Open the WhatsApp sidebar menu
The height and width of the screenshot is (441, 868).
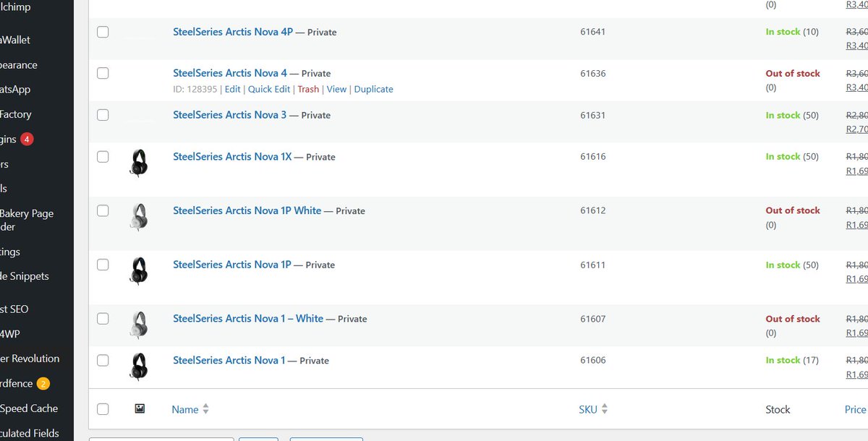[x=15, y=90]
